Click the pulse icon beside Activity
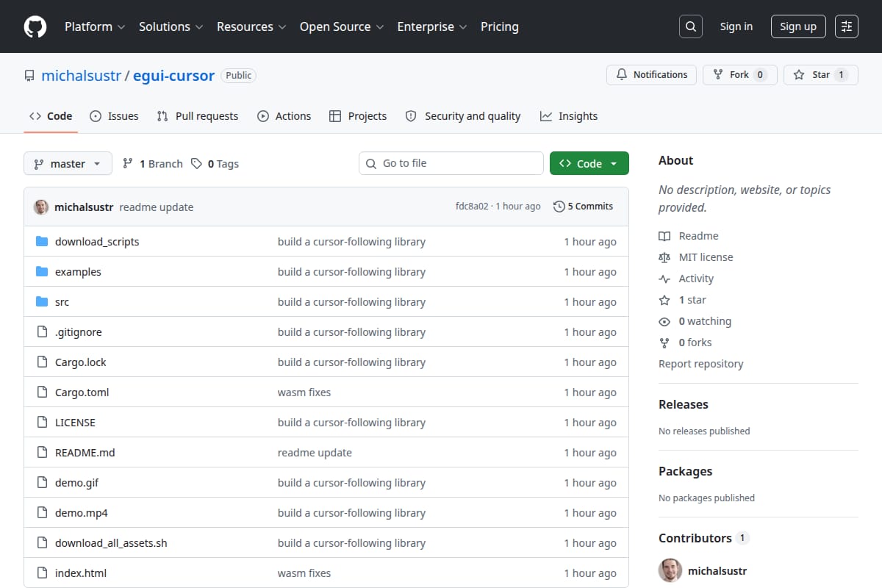Image resolution: width=882 pixels, height=588 pixels. click(664, 279)
